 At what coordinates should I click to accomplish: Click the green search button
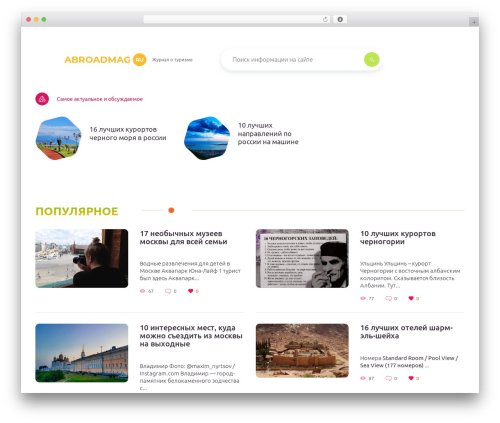pyautogui.click(x=372, y=60)
